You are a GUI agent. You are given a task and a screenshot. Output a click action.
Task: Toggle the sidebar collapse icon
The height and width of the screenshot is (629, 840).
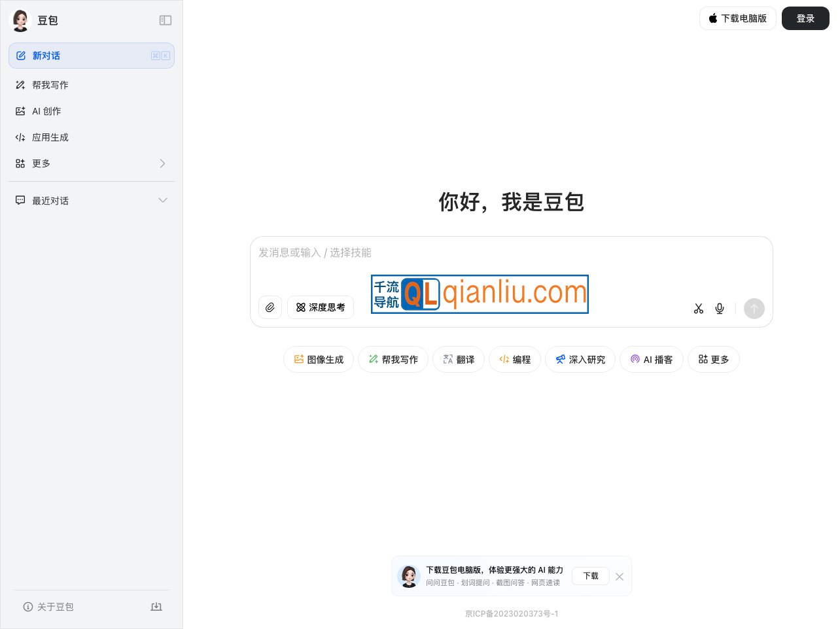(166, 20)
